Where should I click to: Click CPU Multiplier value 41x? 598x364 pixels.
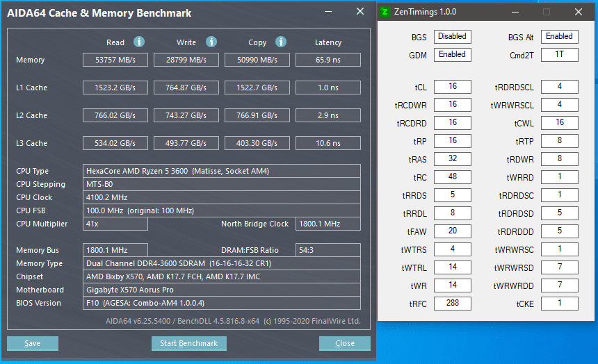point(115,224)
